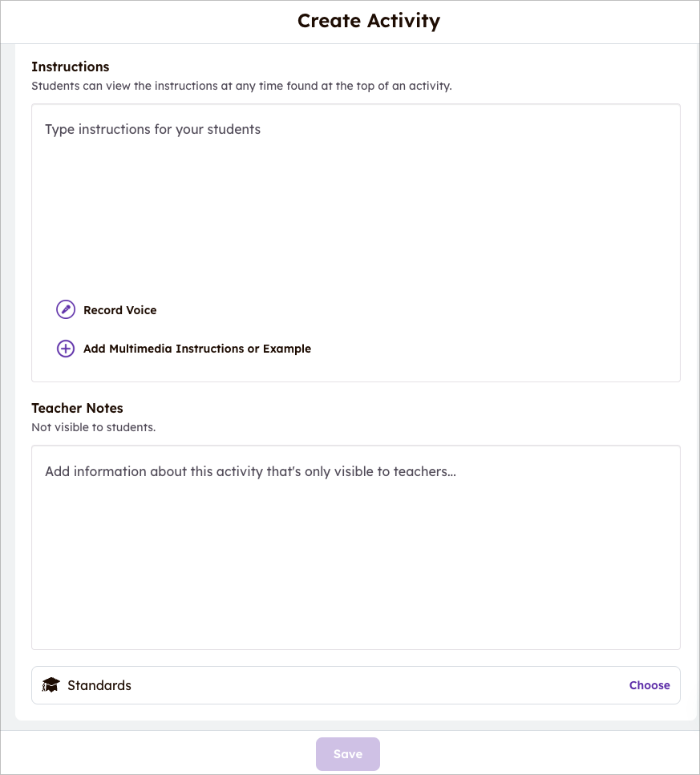Screen dimensions: 700x775
Task: Focus the Teacher Notes text area
Action: [356, 553]
